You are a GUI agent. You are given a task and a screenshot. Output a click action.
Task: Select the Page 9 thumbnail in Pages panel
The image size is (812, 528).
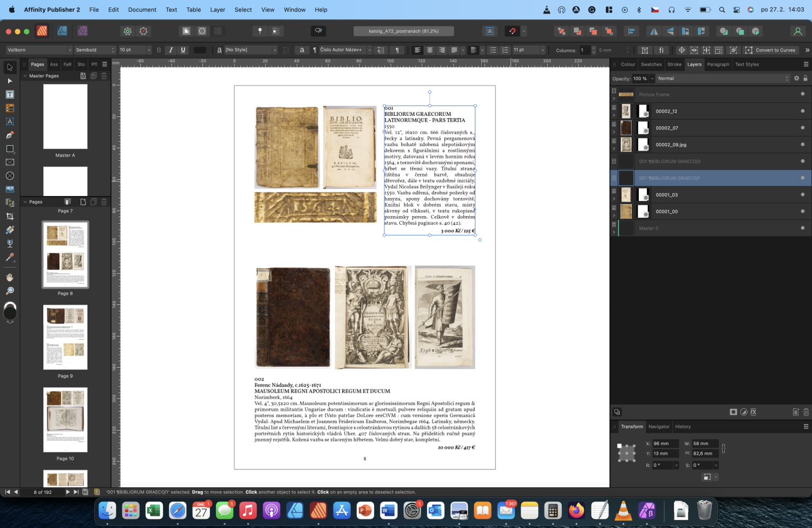66,337
